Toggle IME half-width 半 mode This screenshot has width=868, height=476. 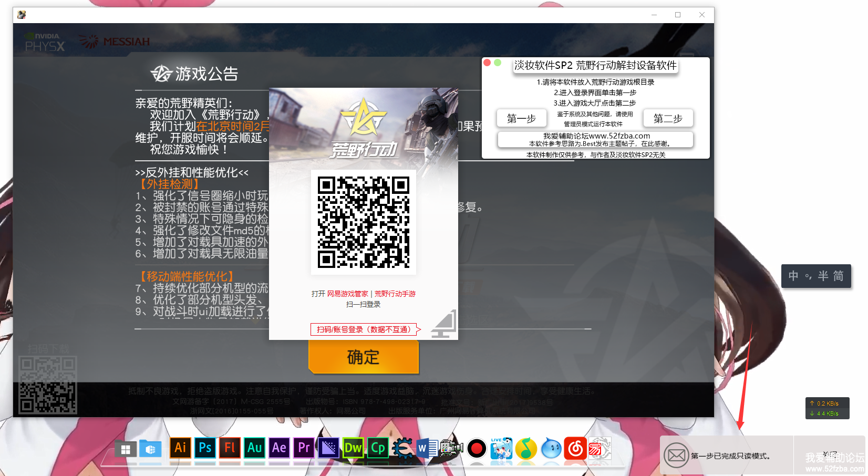click(x=823, y=276)
